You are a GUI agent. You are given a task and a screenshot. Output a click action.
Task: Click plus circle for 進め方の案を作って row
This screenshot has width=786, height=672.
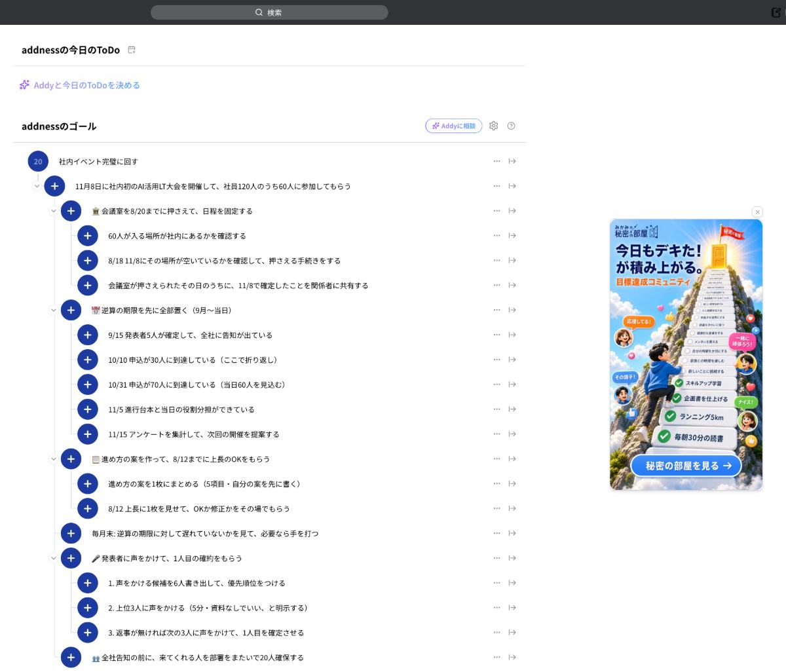tap(71, 459)
